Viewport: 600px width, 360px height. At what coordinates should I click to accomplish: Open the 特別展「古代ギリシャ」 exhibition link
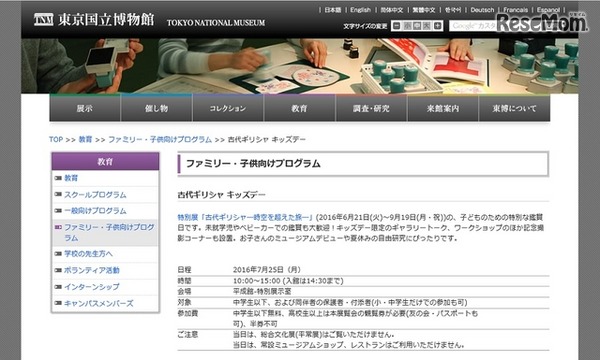tap(246, 217)
